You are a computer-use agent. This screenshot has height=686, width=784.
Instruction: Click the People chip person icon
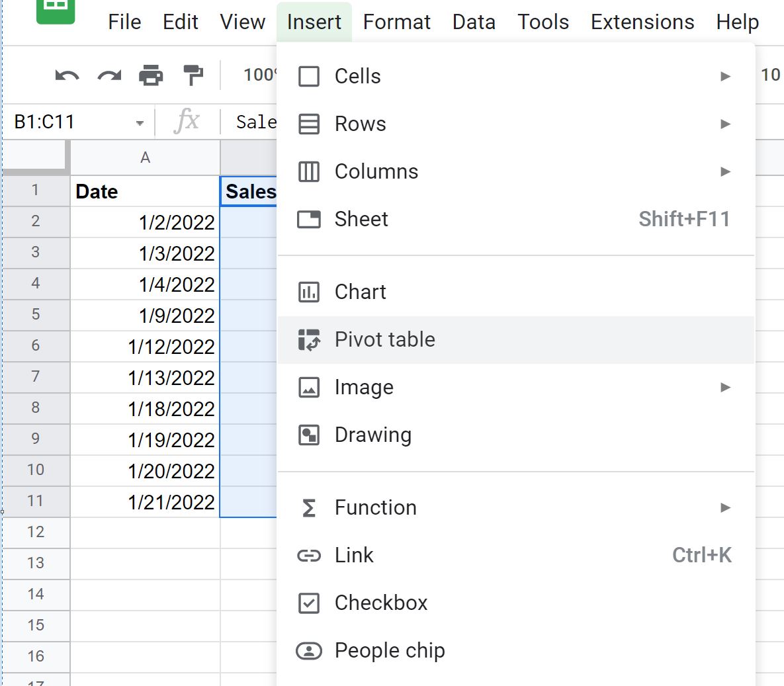click(308, 650)
